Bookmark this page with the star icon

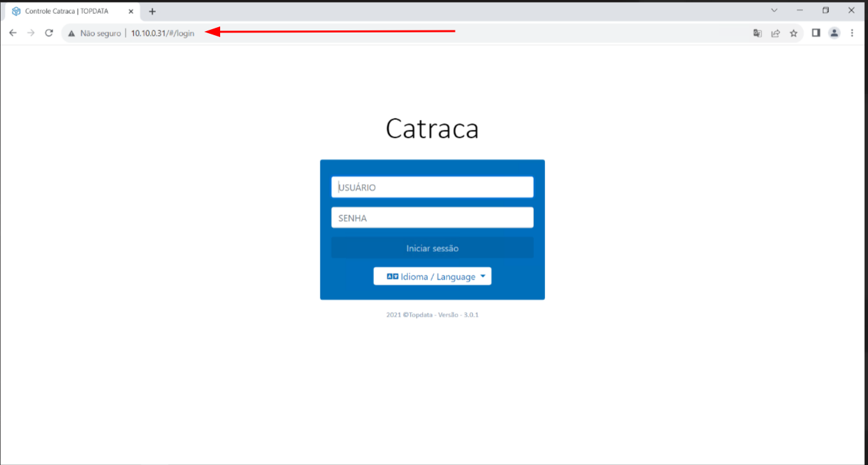point(794,32)
